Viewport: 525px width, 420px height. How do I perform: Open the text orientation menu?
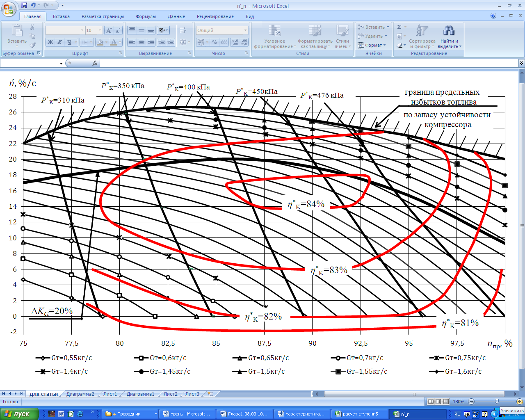pyautogui.click(x=163, y=30)
